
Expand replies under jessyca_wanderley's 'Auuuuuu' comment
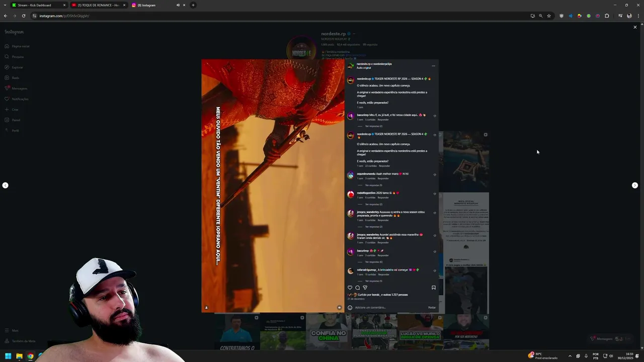coord(373,227)
